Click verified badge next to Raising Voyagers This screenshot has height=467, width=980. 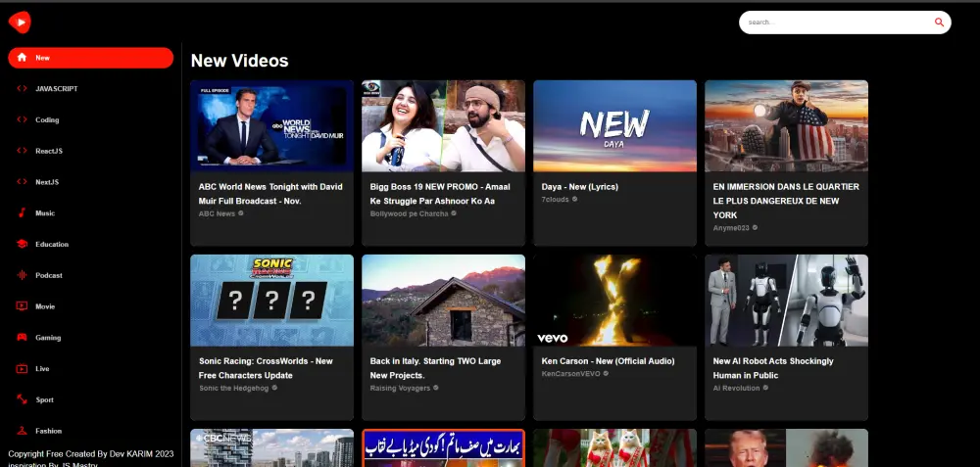pos(436,388)
